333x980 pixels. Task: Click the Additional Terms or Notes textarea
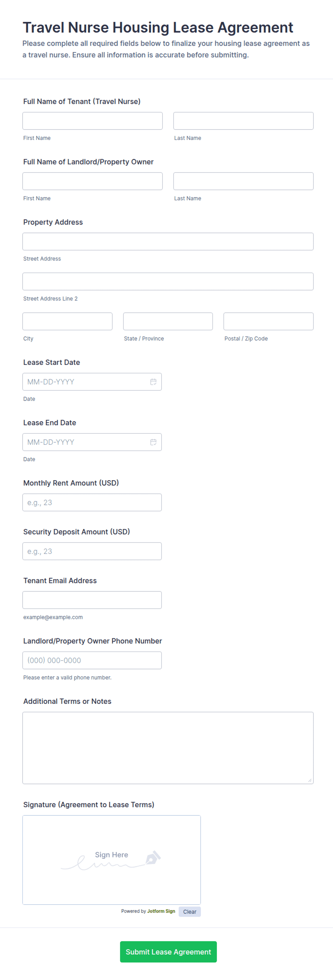[x=168, y=748]
